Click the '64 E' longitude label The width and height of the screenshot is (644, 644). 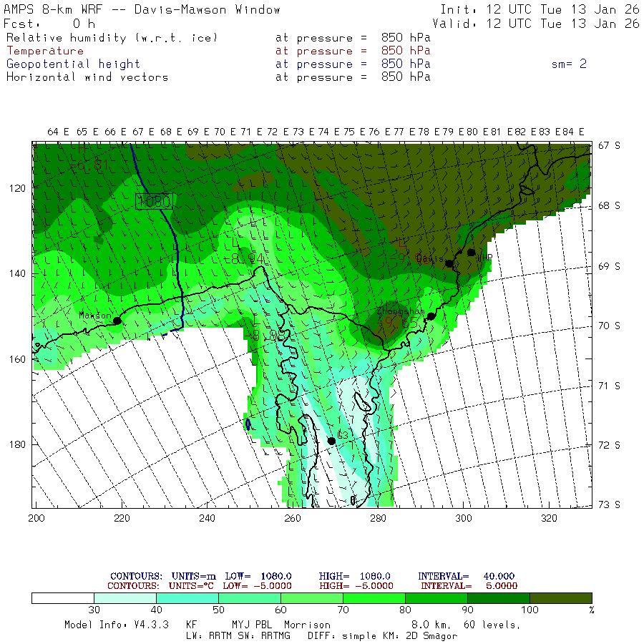pyautogui.click(x=59, y=132)
